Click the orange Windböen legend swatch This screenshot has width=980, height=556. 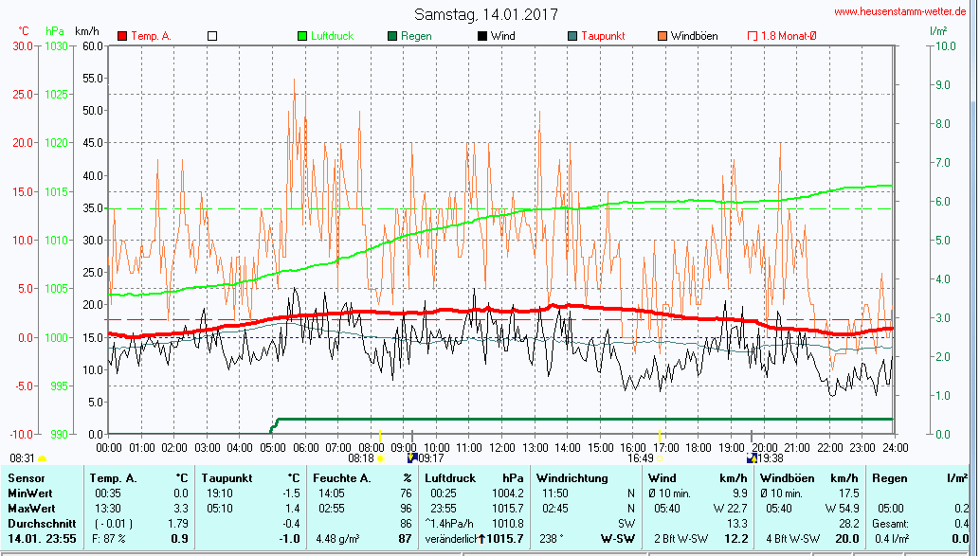point(662,36)
